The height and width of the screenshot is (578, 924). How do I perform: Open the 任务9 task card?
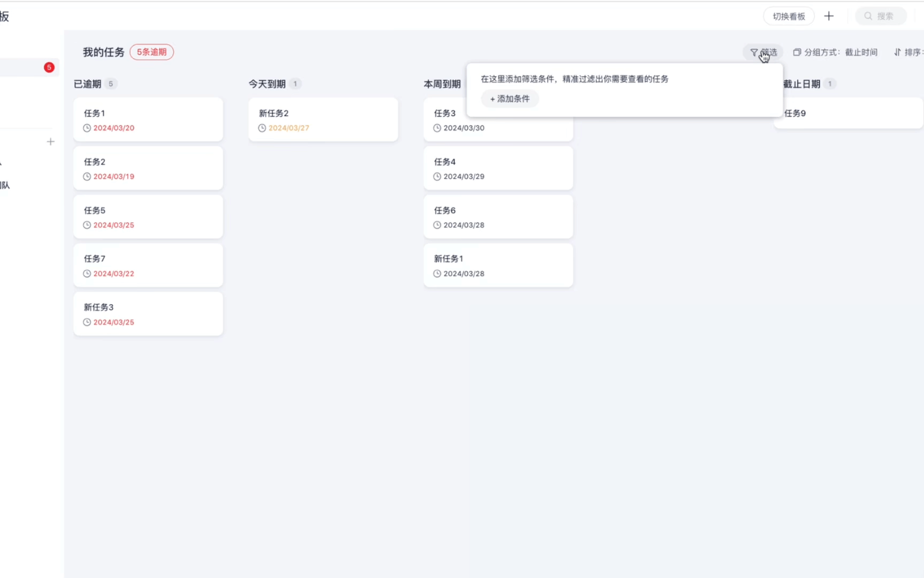848,113
